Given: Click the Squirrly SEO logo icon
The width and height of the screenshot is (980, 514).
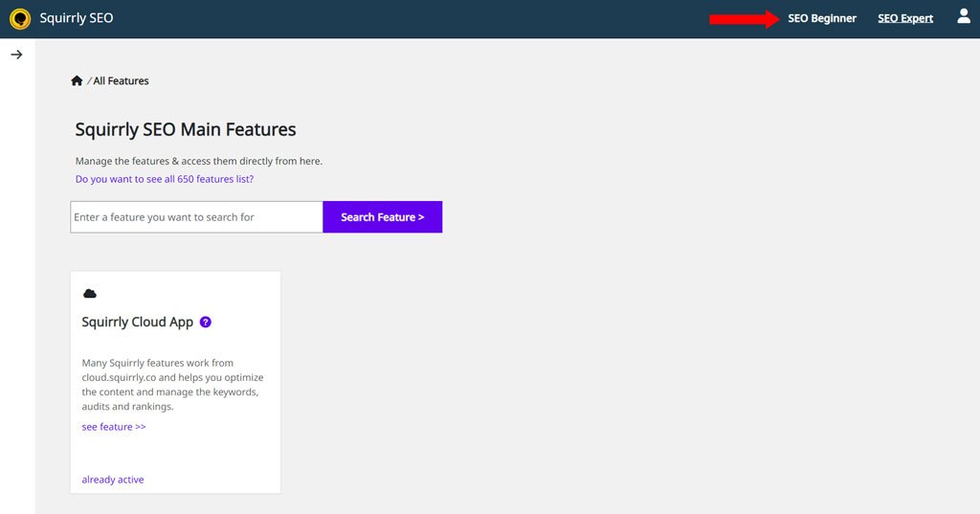Looking at the screenshot, I should [20, 19].
